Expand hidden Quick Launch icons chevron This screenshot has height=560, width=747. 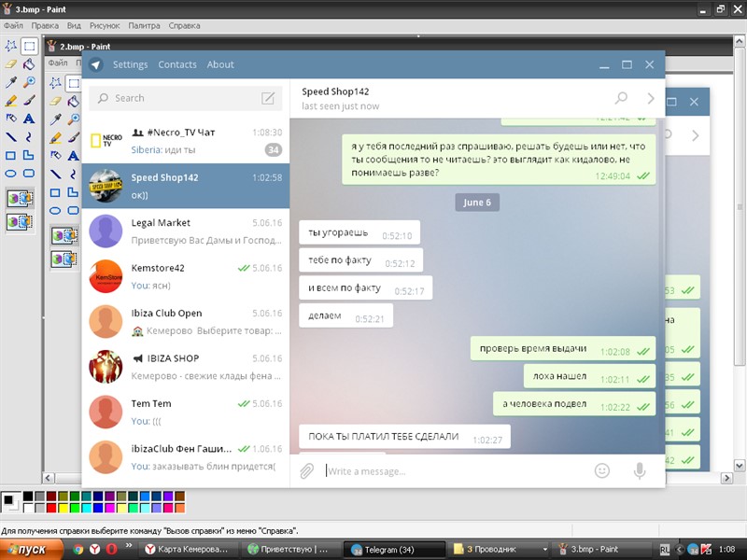[129, 546]
